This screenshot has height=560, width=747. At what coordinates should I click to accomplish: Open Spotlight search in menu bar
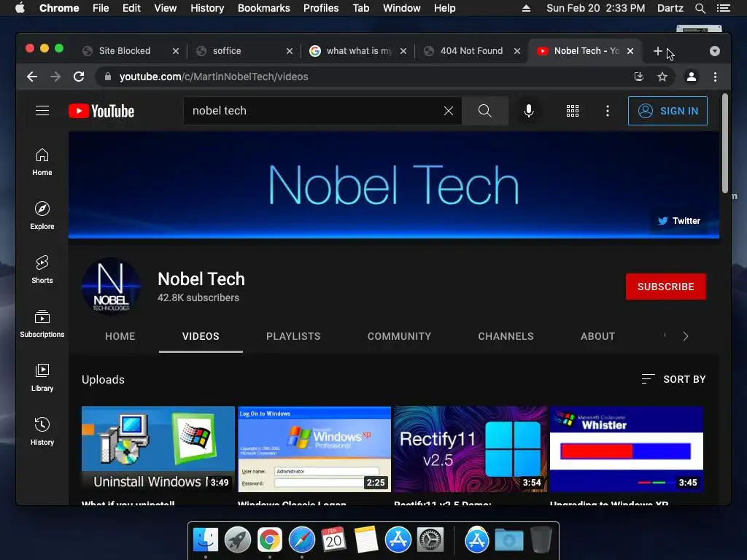tap(700, 8)
